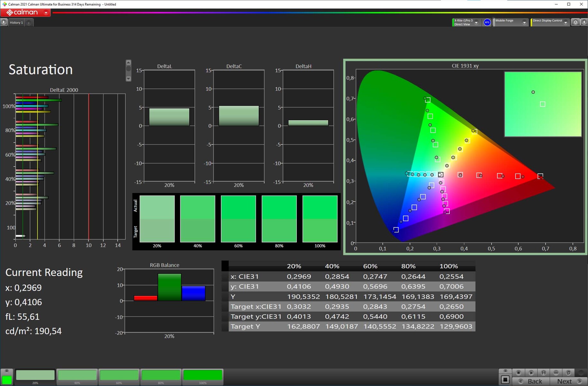Add a new history tab with plus

click(29, 23)
